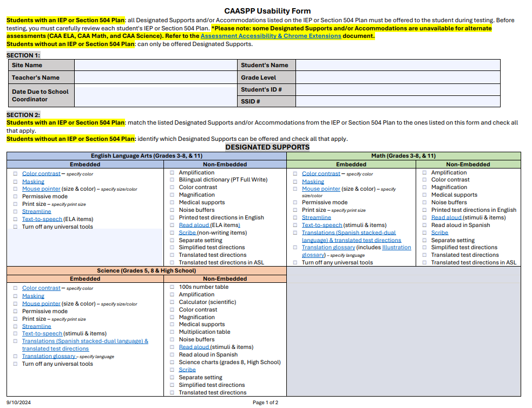Click the Teacher's Name input field
This screenshot has height=408, width=532.
156,77
